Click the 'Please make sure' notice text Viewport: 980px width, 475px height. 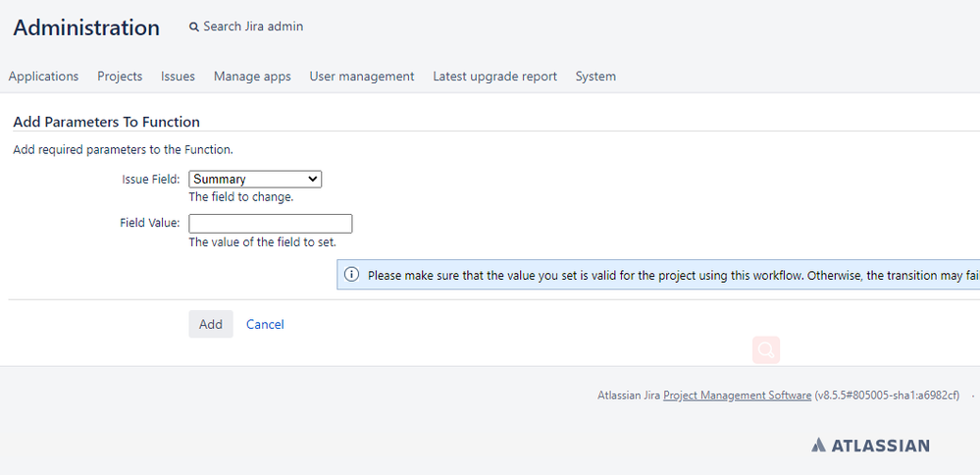[674, 276]
